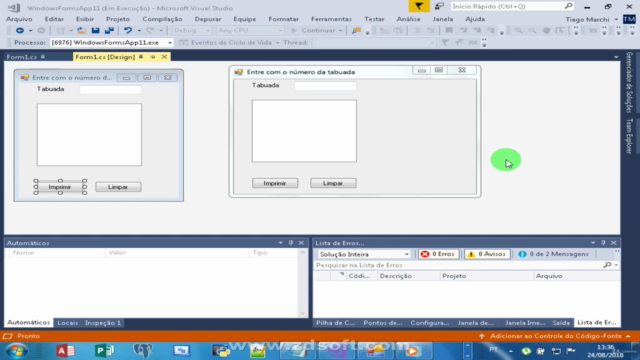Click the TM account avatar
The width and height of the screenshot is (640, 360).
pyautogui.click(x=629, y=19)
